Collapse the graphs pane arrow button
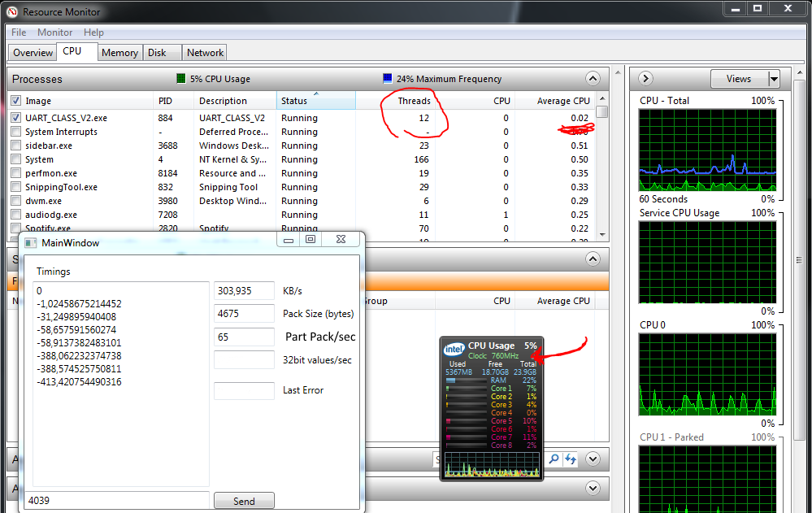The width and height of the screenshot is (812, 513). coord(645,79)
